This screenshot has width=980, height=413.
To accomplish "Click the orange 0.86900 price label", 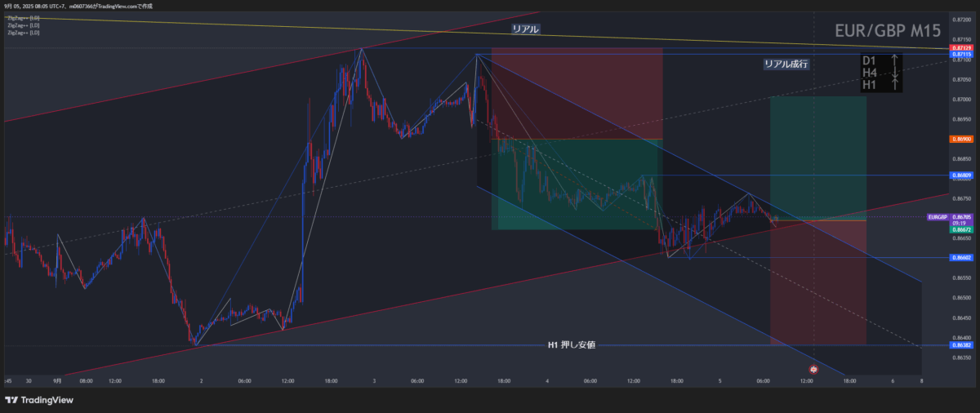I will click(960, 140).
